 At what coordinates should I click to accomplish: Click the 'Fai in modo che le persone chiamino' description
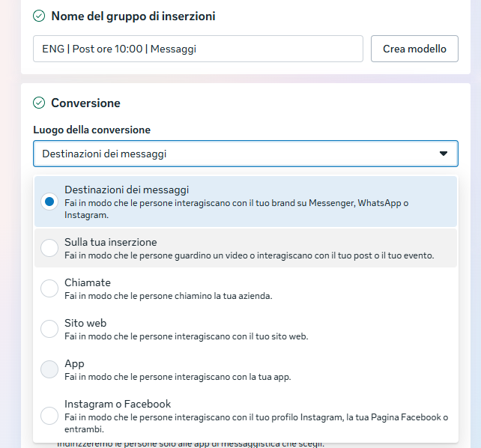pos(168,296)
